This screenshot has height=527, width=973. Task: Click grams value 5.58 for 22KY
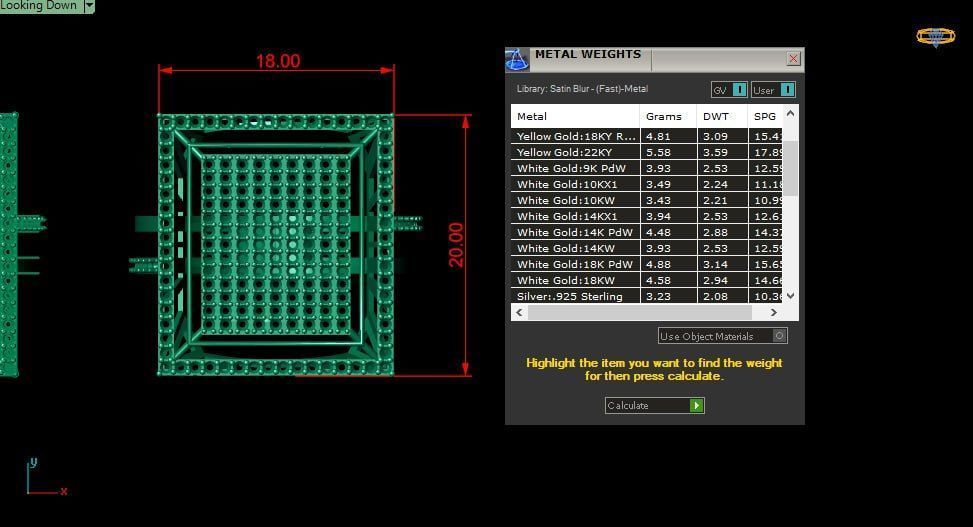click(658, 152)
